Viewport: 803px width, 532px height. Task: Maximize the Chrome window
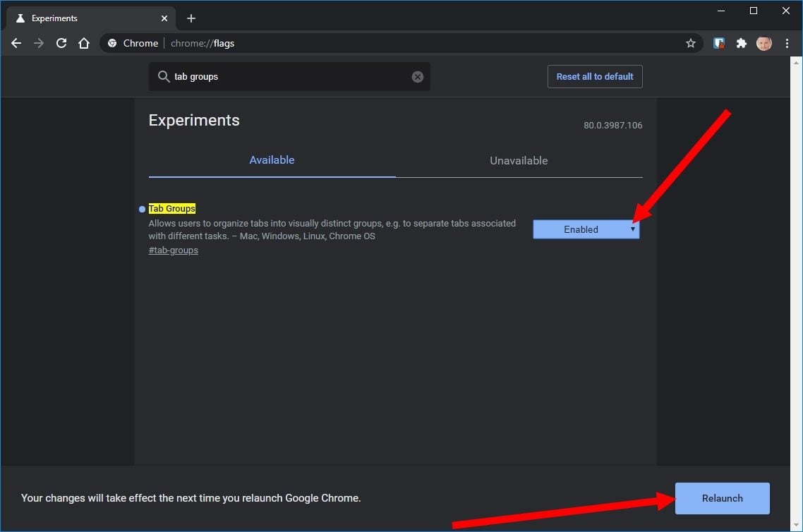click(x=754, y=11)
